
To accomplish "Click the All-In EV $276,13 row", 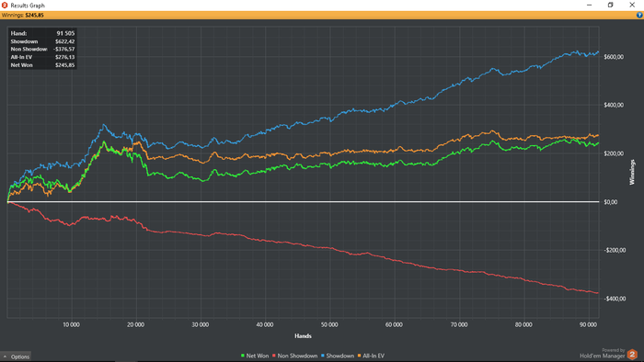I will tap(42, 57).
